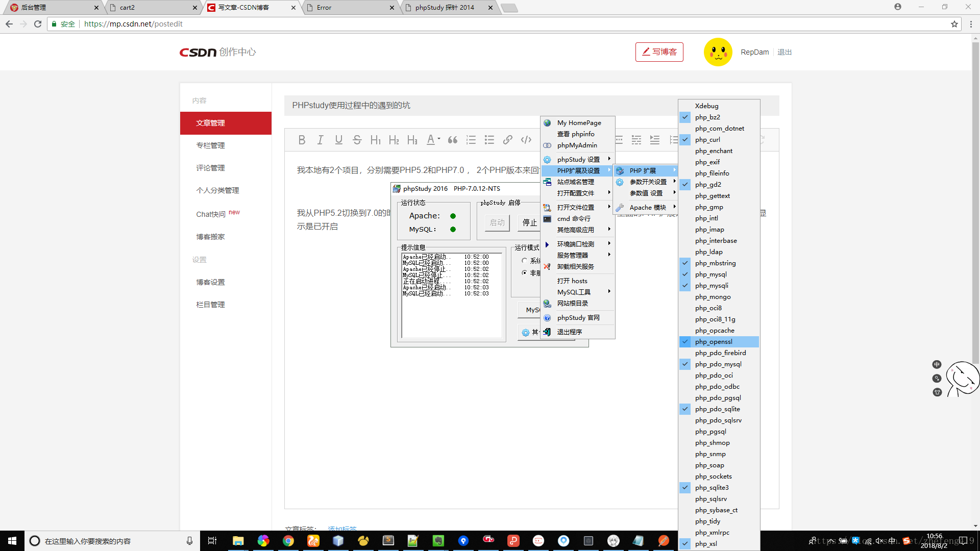This screenshot has width=980, height=551.
Task: Toggle php_pdo_mysql extension
Action: 719,364
